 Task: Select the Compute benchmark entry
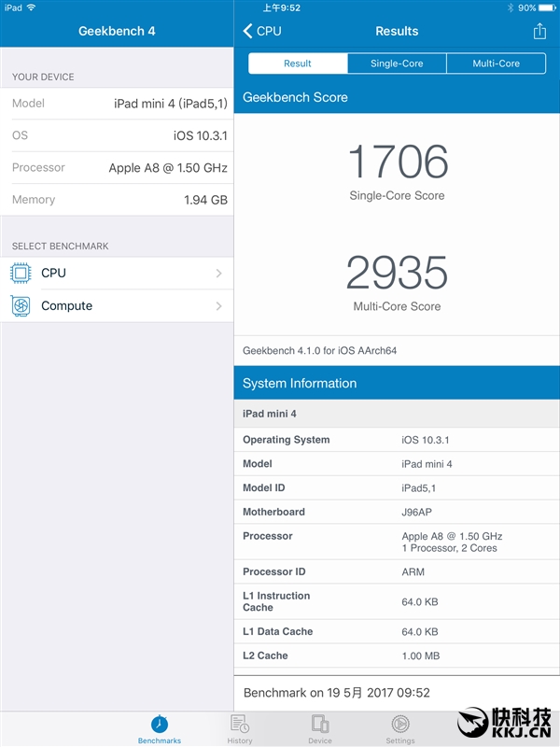pyautogui.click(x=67, y=306)
